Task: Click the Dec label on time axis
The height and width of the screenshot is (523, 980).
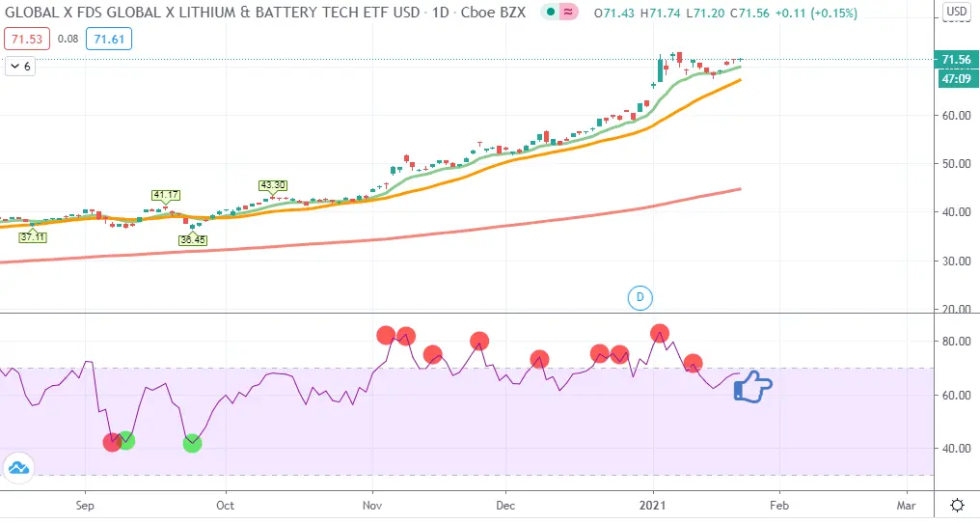Action: point(505,506)
